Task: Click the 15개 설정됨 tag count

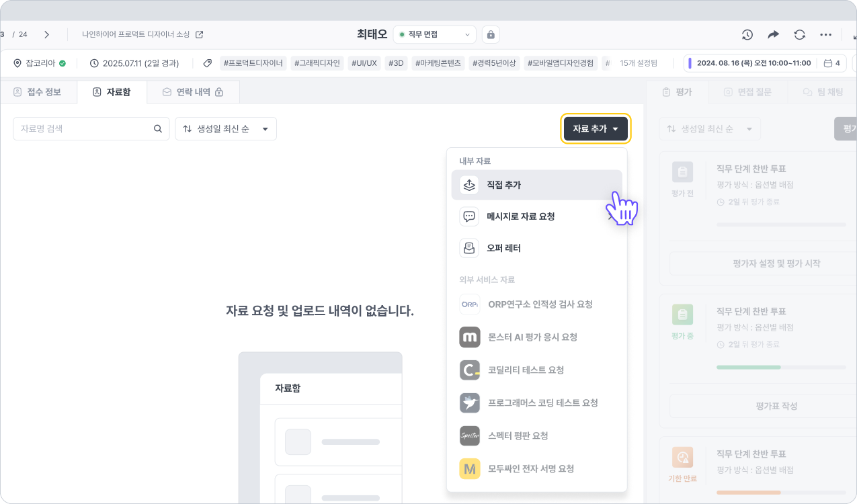Action: pyautogui.click(x=639, y=63)
